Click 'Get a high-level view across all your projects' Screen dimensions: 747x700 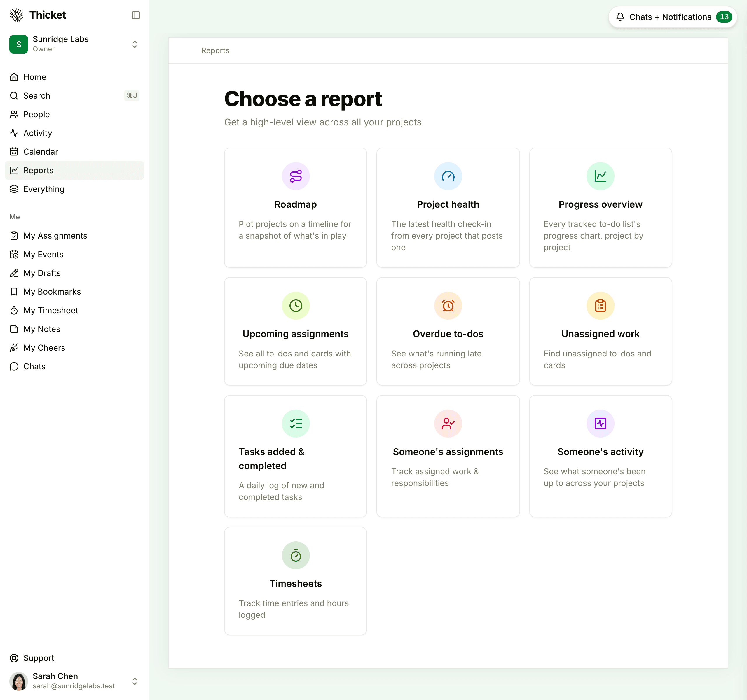click(x=323, y=123)
